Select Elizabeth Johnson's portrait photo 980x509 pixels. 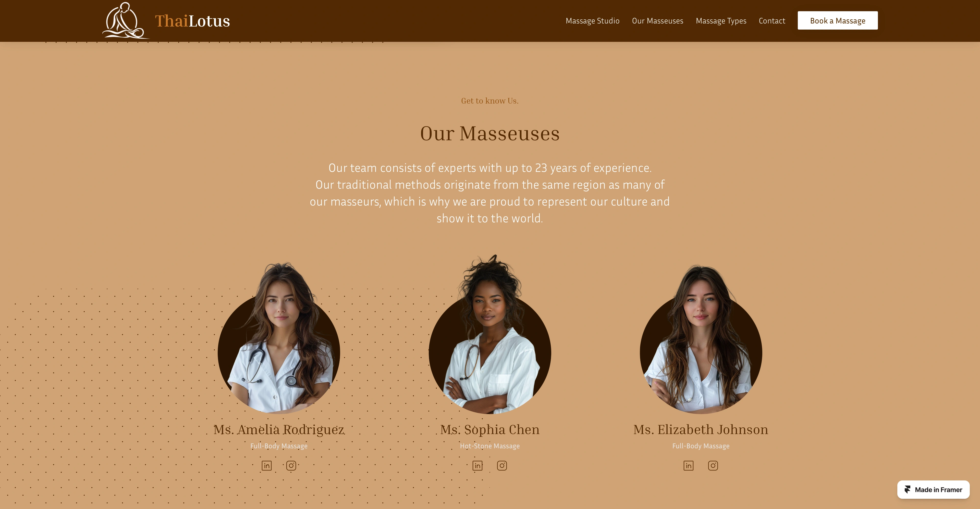pos(701,338)
